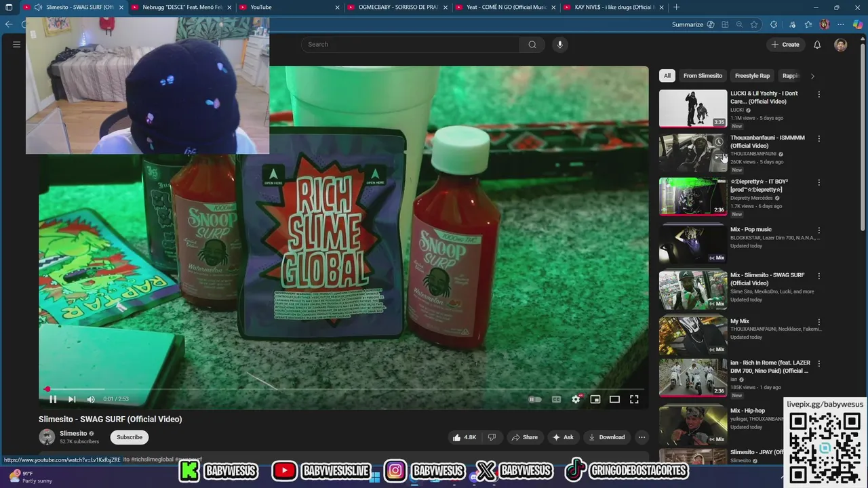
Task: Open options for My Mix
Action: click(818, 323)
